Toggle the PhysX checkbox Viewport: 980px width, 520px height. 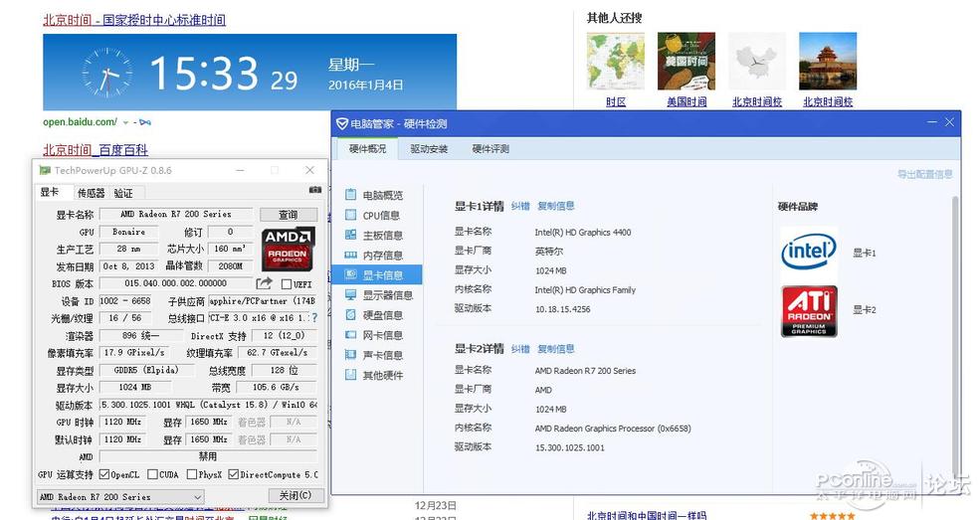click(x=192, y=474)
